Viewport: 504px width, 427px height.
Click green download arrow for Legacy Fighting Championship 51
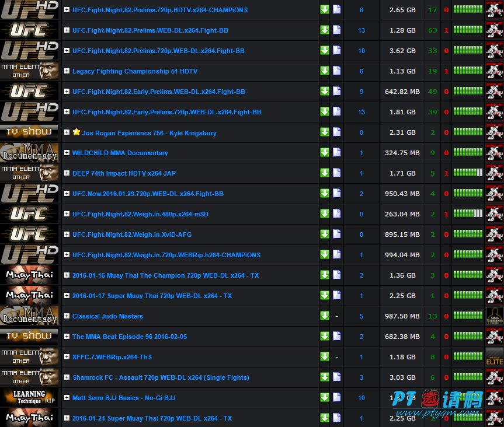point(324,71)
